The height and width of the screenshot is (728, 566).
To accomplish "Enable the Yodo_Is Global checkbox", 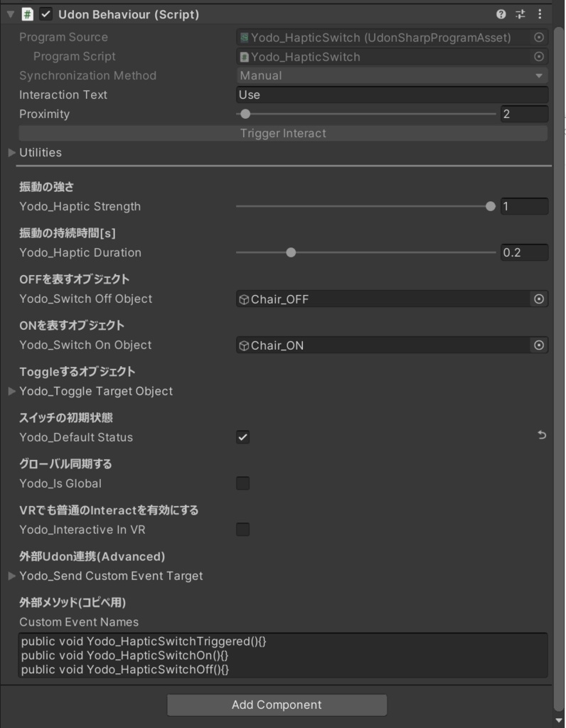I will 242,483.
